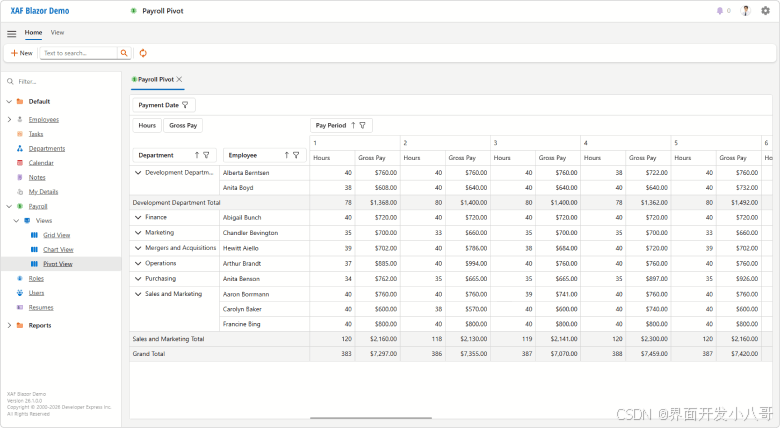Click the Text to search input field
Screen dimensions: 780x428
[x=79, y=53]
